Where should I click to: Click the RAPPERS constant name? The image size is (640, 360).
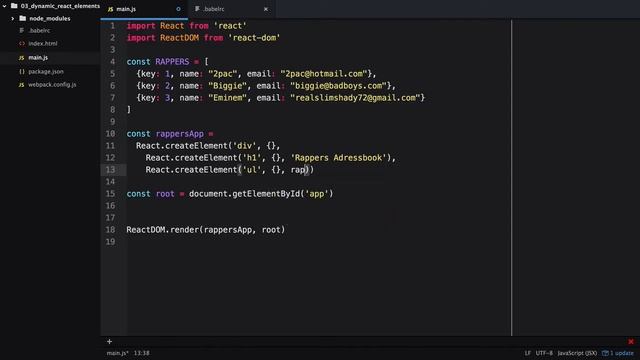(172, 62)
